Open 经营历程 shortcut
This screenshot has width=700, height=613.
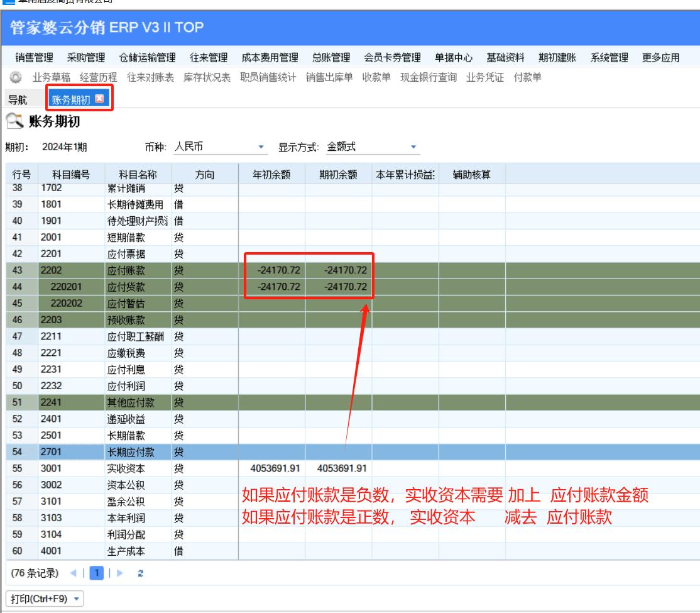tap(98, 77)
